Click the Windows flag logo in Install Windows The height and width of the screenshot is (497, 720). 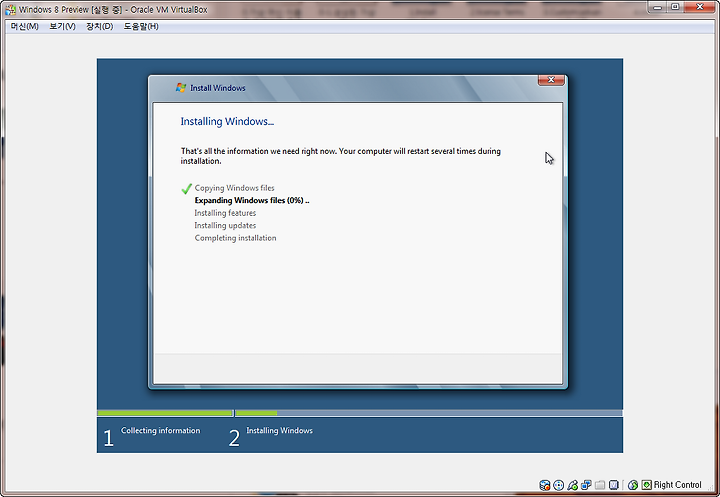coord(181,88)
